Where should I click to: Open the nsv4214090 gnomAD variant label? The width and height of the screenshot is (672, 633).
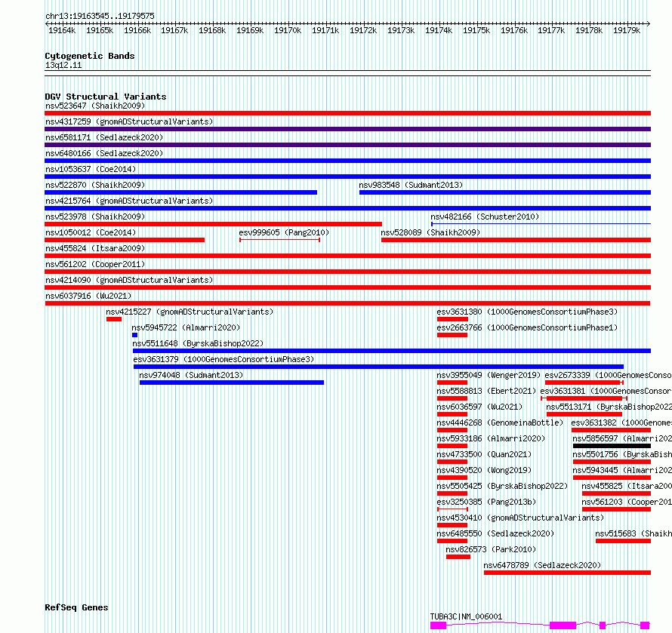(x=129, y=280)
